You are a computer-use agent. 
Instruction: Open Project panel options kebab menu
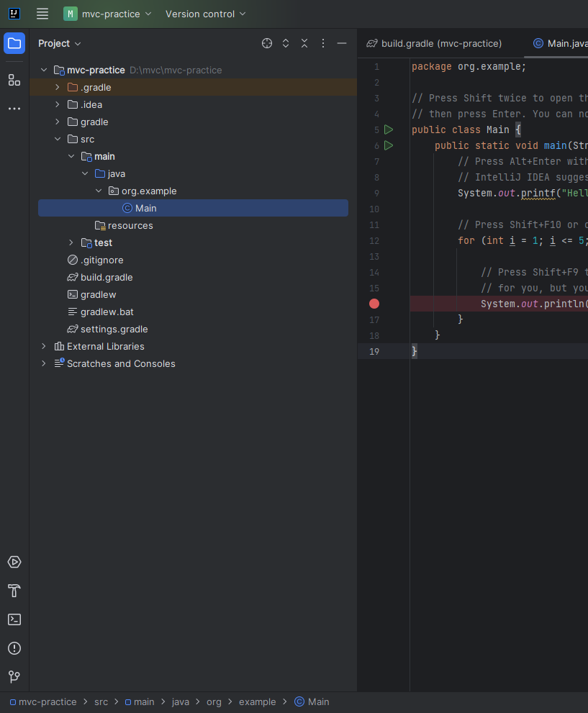(x=323, y=43)
